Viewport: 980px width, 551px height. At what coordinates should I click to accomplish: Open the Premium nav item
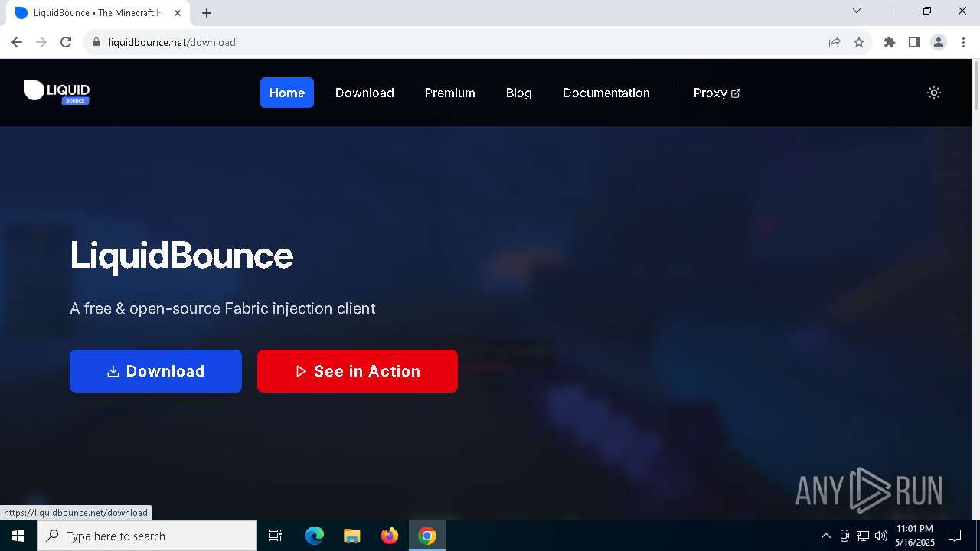[450, 93]
